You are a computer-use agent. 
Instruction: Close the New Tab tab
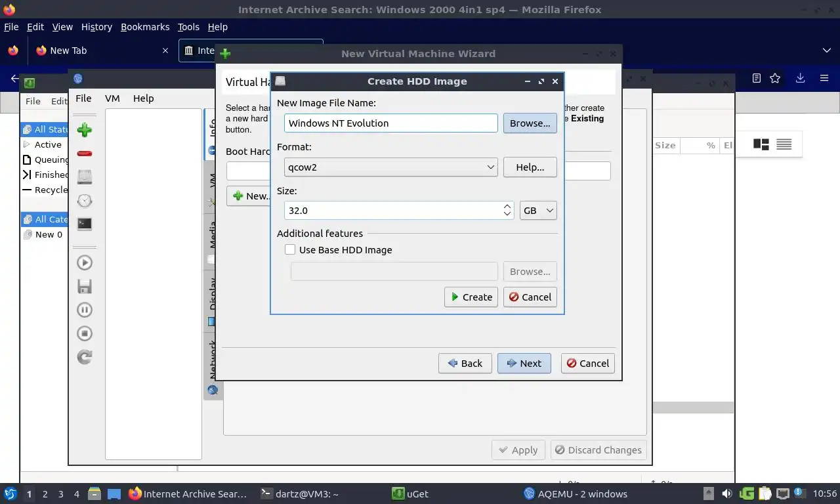click(x=165, y=51)
